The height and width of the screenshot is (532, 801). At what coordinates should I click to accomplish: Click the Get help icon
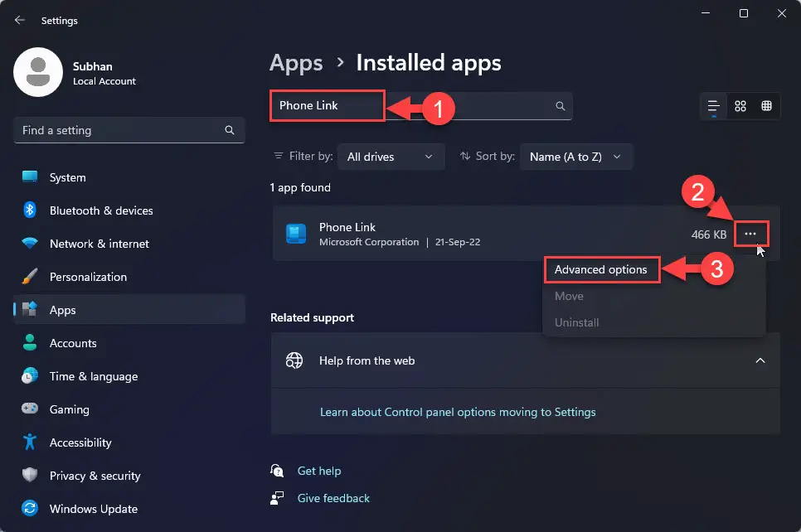[277, 470]
